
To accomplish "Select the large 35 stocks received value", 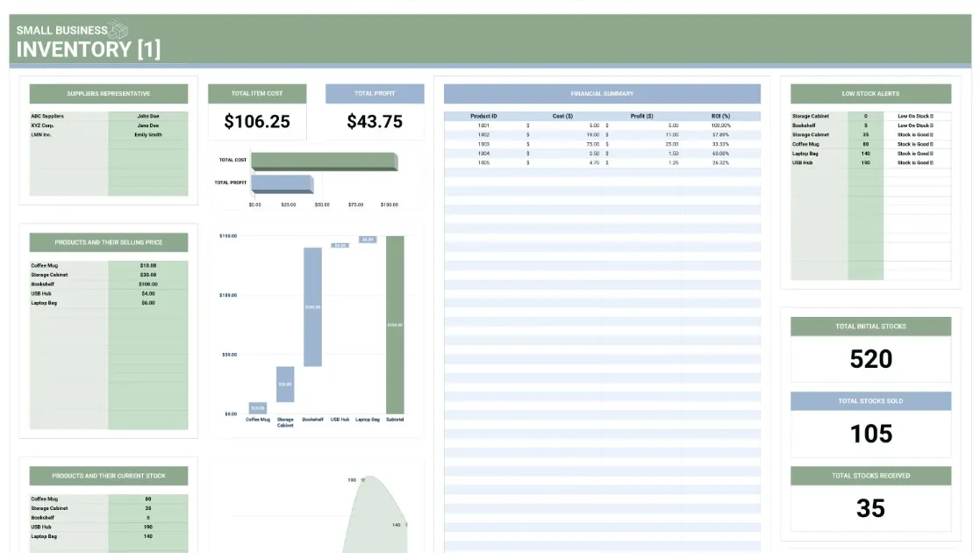I will point(870,508).
